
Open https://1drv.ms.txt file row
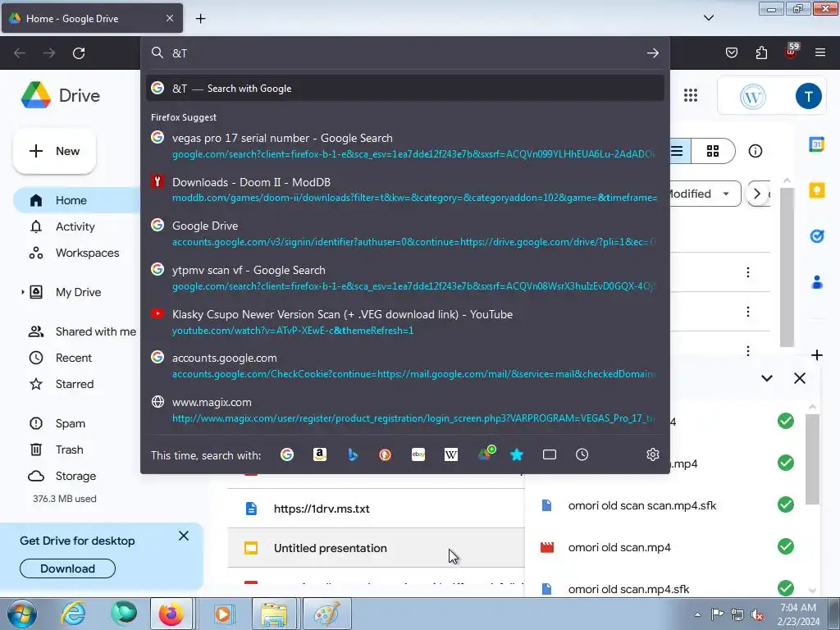pyautogui.click(x=376, y=509)
